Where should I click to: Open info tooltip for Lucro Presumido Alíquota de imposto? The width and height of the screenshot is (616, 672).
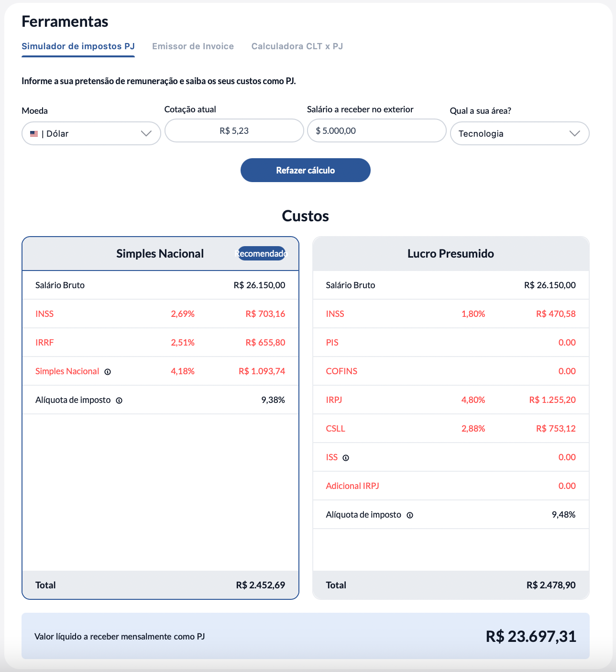pos(410,515)
